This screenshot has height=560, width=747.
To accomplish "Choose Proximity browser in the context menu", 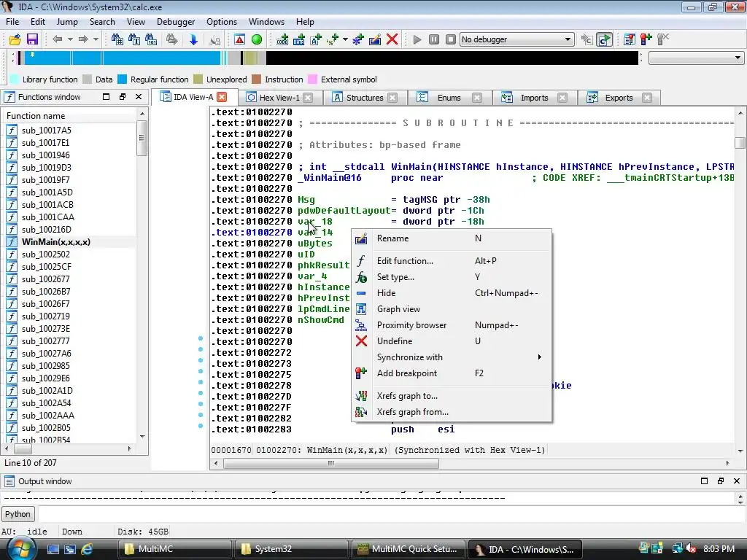I will (x=452, y=325).
